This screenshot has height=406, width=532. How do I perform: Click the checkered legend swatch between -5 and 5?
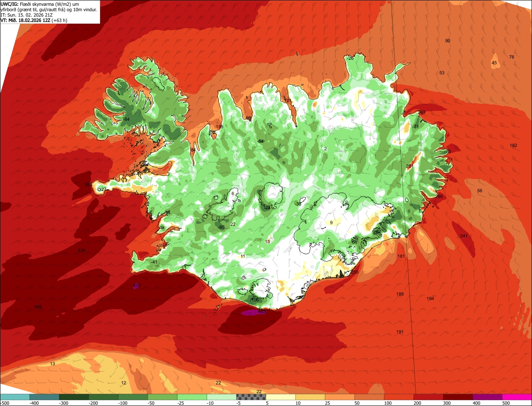(251, 397)
